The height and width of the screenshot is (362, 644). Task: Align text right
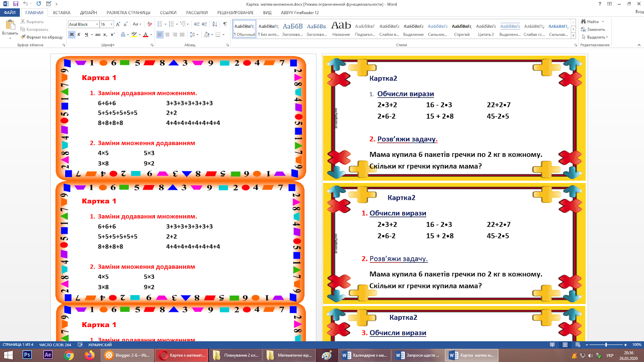coord(175,35)
